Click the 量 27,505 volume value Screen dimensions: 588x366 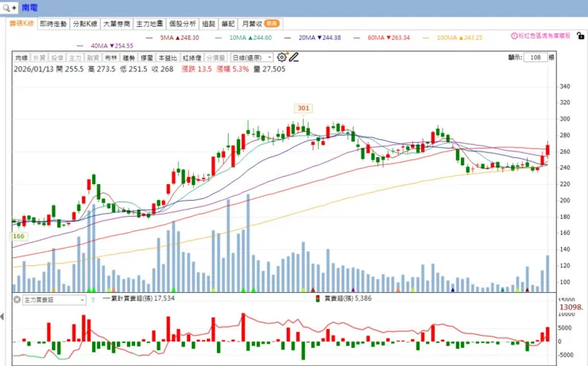click(269, 69)
